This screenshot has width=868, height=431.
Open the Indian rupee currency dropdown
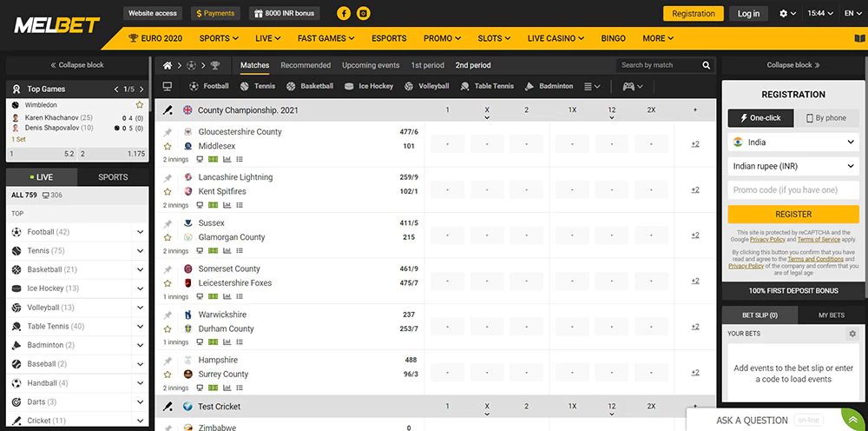(793, 166)
